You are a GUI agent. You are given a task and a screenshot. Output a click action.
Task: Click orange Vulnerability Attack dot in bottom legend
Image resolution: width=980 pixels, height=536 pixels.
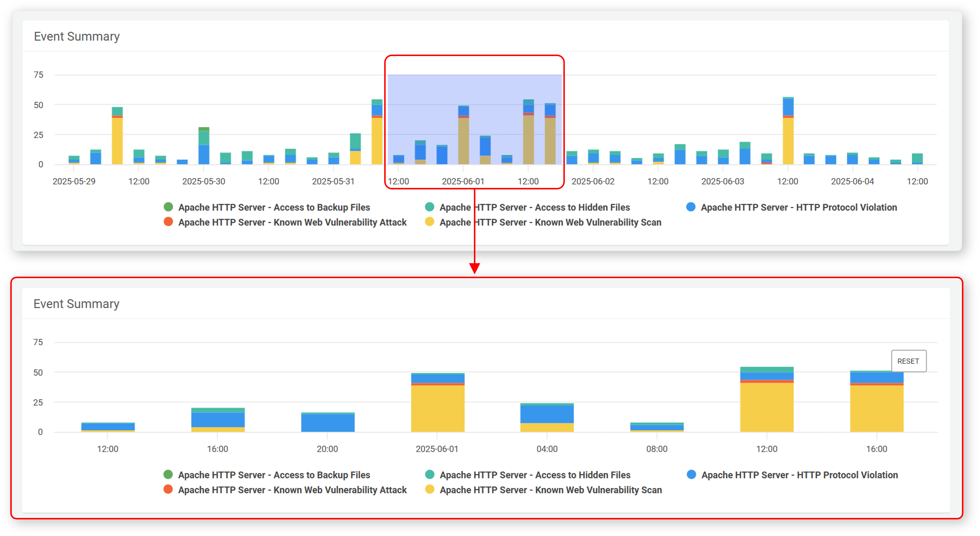168,489
